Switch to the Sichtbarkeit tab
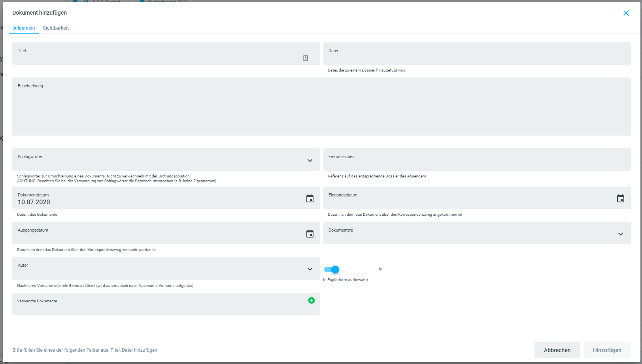The height and width of the screenshot is (364, 642). [x=56, y=28]
